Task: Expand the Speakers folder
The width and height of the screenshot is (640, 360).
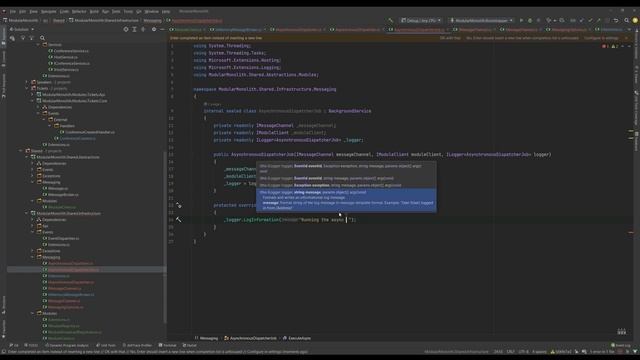Action: [x=27, y=82]
